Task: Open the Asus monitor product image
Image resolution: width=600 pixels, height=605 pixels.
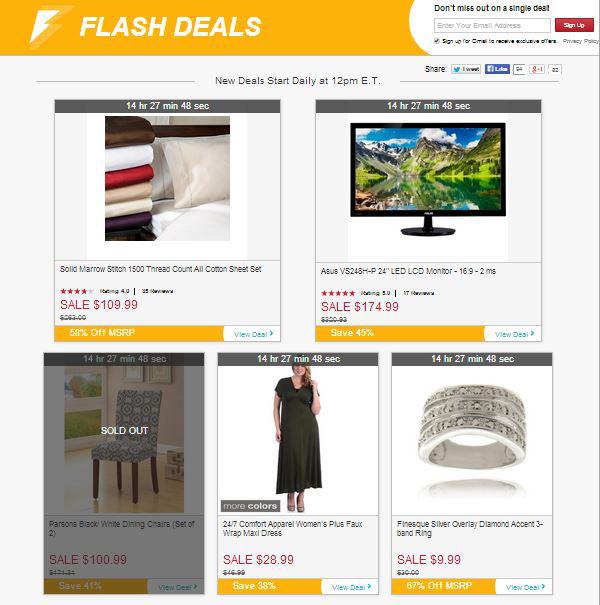Action: click(428, 179)
